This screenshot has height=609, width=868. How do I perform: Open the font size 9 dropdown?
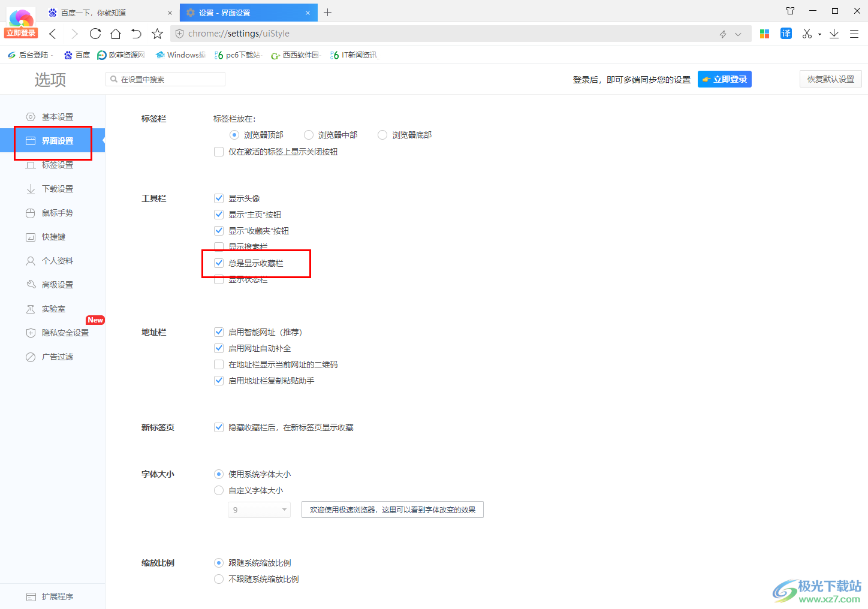[x=259, y=509]
